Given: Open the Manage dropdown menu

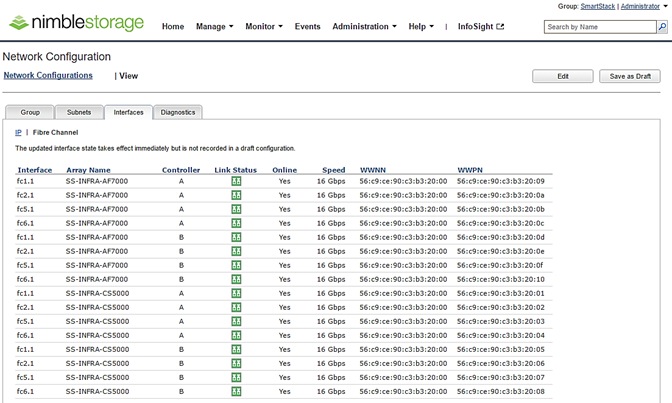Looking at the screenshot, I should pyautogui.click(x=215, y=27).
